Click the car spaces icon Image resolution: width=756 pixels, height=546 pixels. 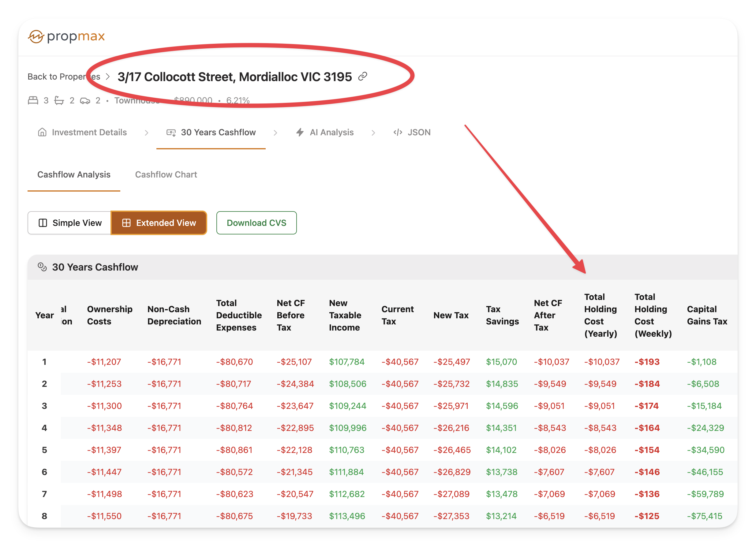click(85, 101)
